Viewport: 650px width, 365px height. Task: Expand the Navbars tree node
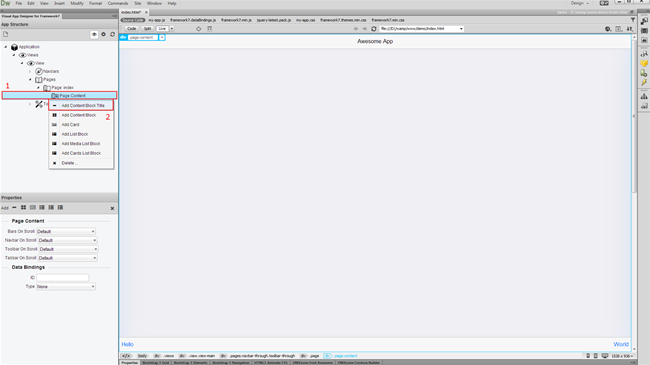tap(30, 71)
